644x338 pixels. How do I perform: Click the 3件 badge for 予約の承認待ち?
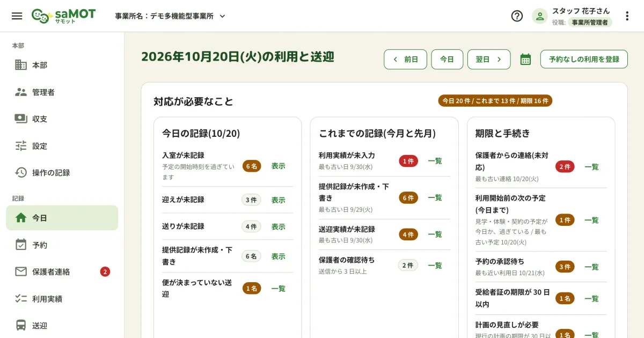click(565, 267)
